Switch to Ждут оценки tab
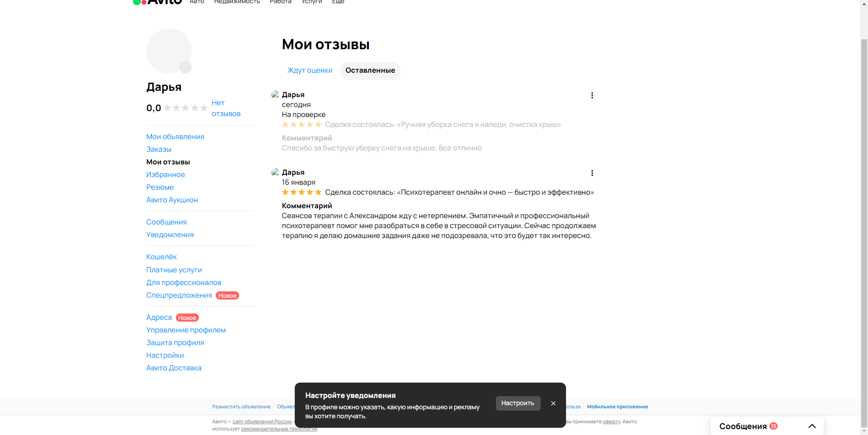The height and width of the screenshot is (435, 868). (x=310, y=70)
